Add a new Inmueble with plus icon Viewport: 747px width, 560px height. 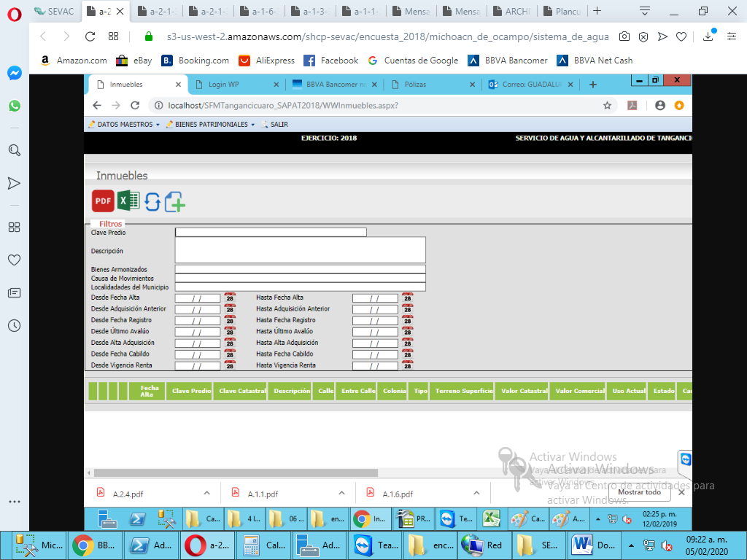175,202
